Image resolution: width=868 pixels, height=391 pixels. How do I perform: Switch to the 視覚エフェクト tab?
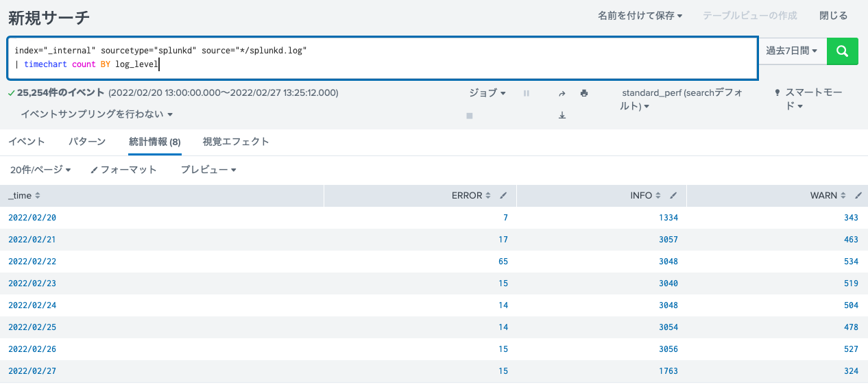pyautogui.click(x=236, y=142)
